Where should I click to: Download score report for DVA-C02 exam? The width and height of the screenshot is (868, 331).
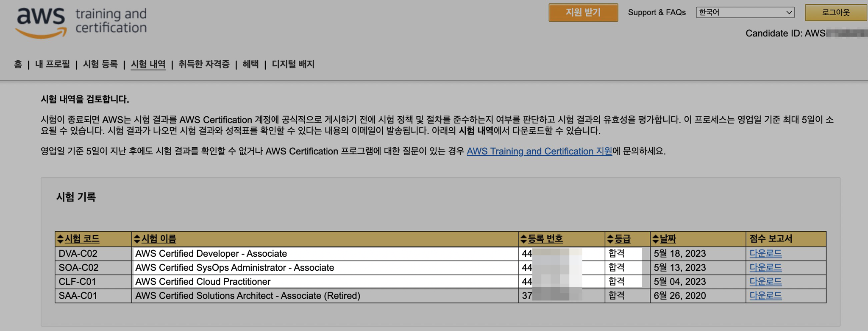tap(765, 253)
